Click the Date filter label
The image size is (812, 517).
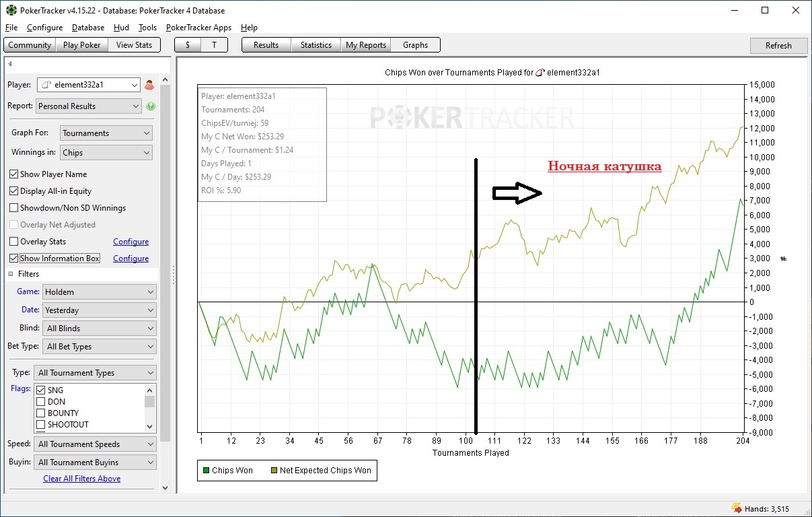pyautogui.click(x=30, y=310)
